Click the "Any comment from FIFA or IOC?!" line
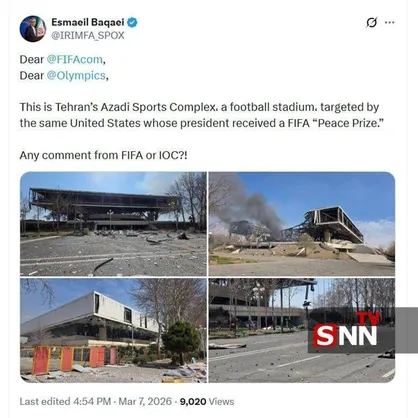The image size is (418, 418). pyautogui.click(x=103, y=155)
